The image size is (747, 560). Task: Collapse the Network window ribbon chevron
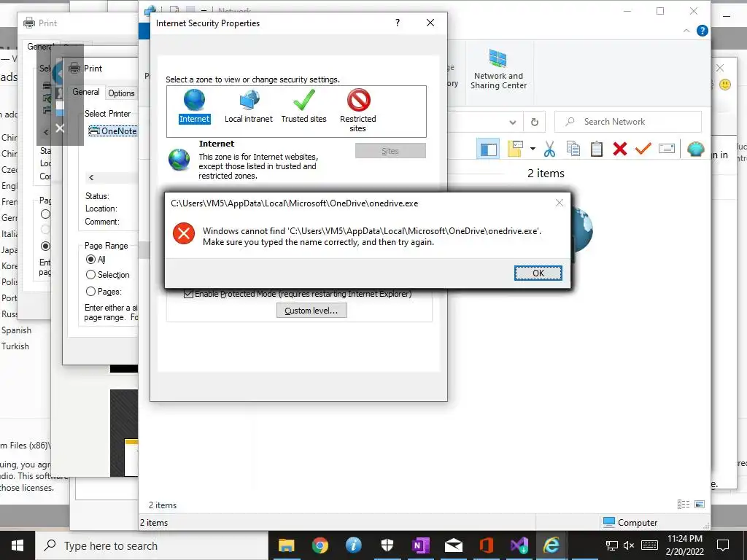coord(686,31)
